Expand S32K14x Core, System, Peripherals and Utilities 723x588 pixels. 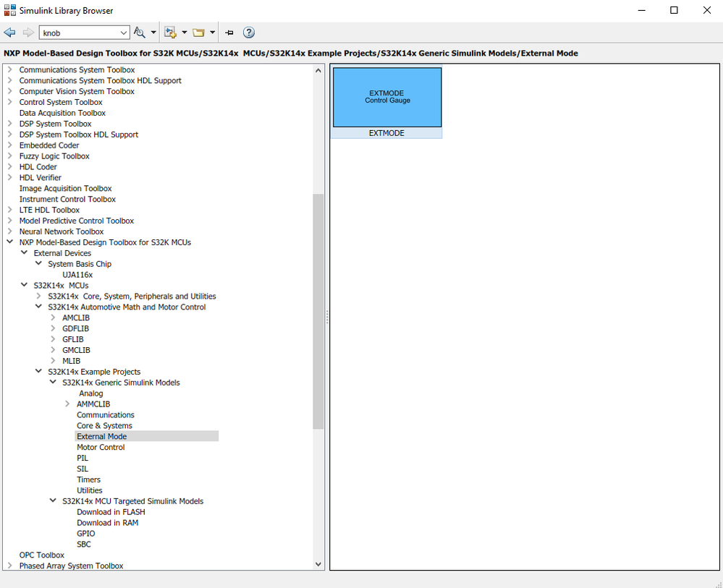[x=39, y=296]
